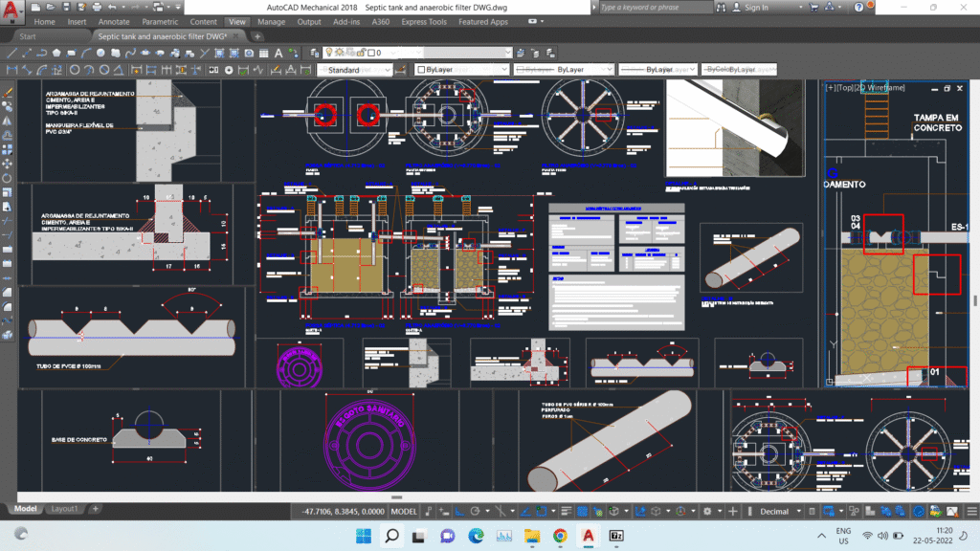Select the Multiline Text A tool
Viewport: 980px width, 551px height.
click(x=278, y=54)
